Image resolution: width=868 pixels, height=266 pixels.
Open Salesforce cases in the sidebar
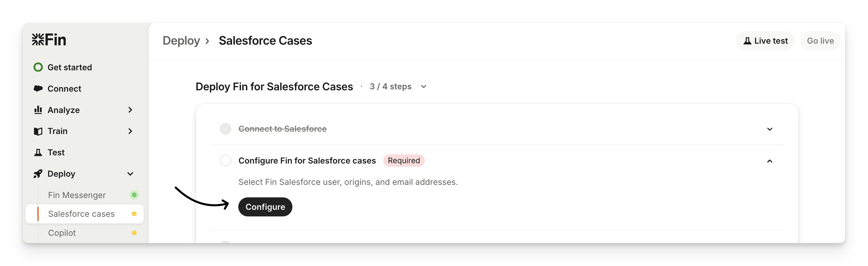(x=81, y=214)
